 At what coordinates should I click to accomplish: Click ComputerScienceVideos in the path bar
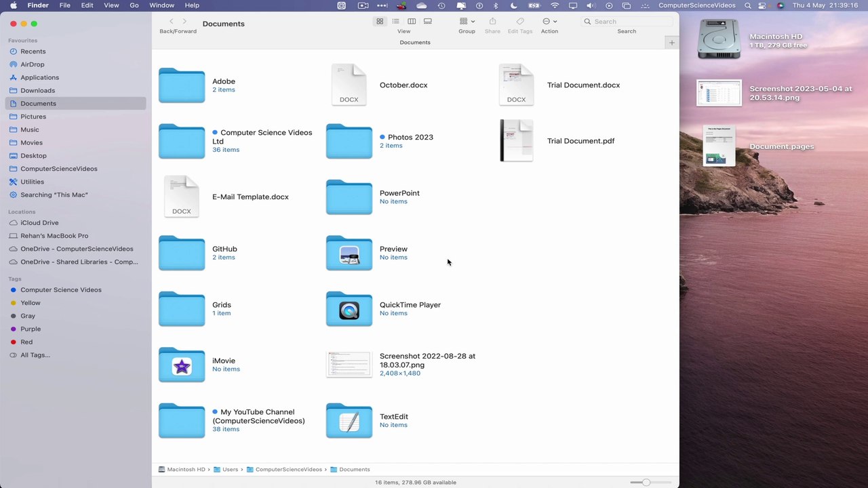pos(284,469)
